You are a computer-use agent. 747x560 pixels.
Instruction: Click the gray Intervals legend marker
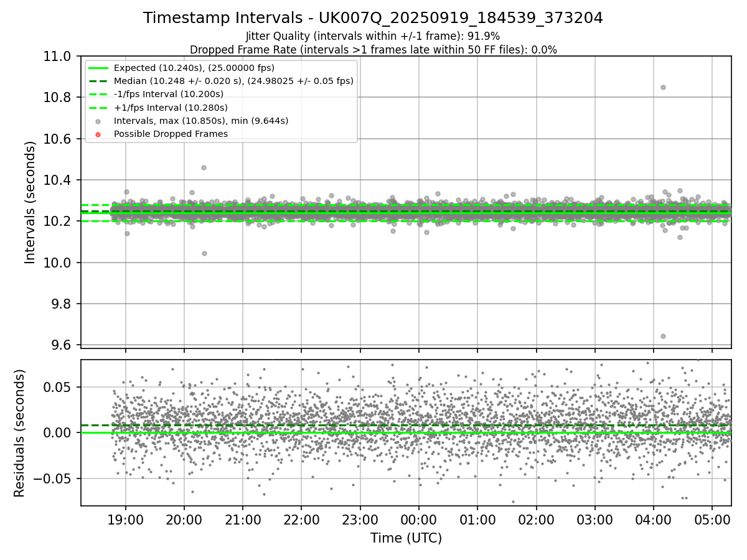coord(98,121)
